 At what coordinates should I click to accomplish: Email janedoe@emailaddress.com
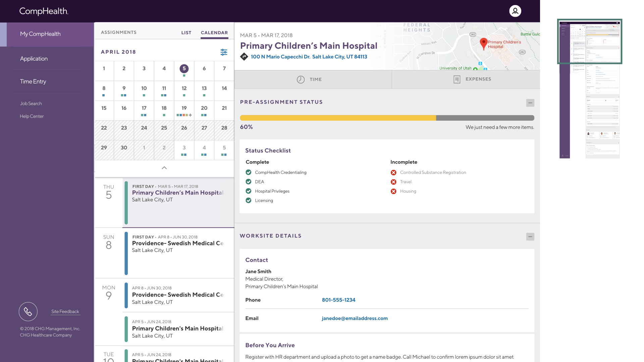click(355, 318)
